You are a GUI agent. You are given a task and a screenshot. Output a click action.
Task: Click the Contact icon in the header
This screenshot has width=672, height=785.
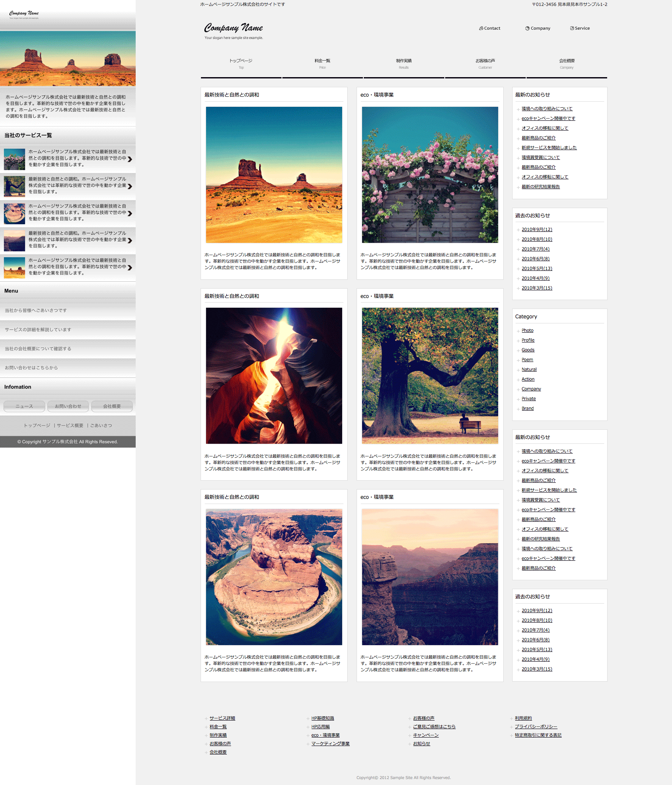pos(481,28)
